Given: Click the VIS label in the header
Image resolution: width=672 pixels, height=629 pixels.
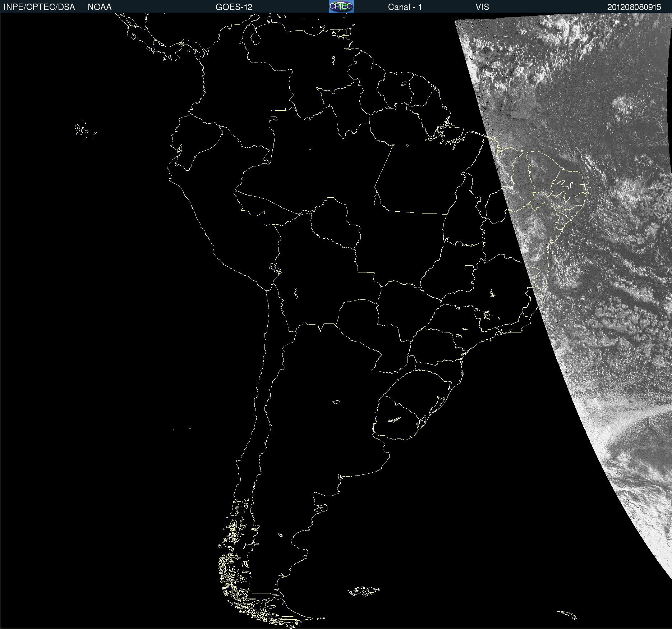Looking at the screenshot, I should [x=482, y=7].
